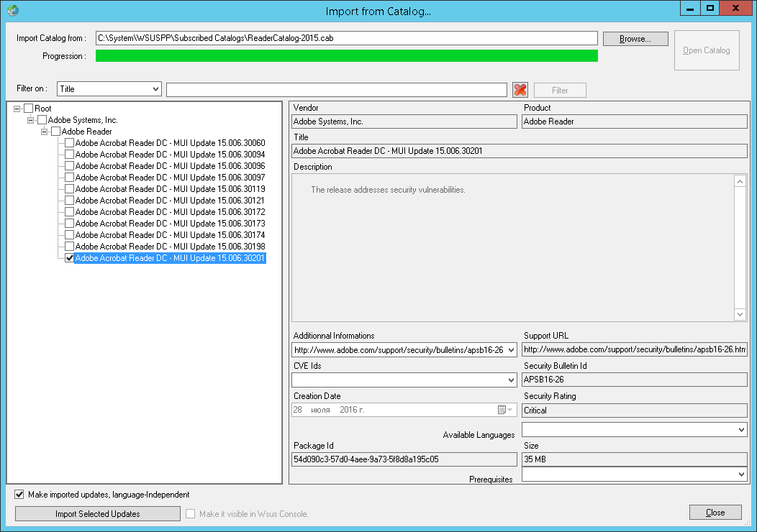Check the Root checkbox
The width and height of the screenshot is (757, 532).
[x=29, y=109]
